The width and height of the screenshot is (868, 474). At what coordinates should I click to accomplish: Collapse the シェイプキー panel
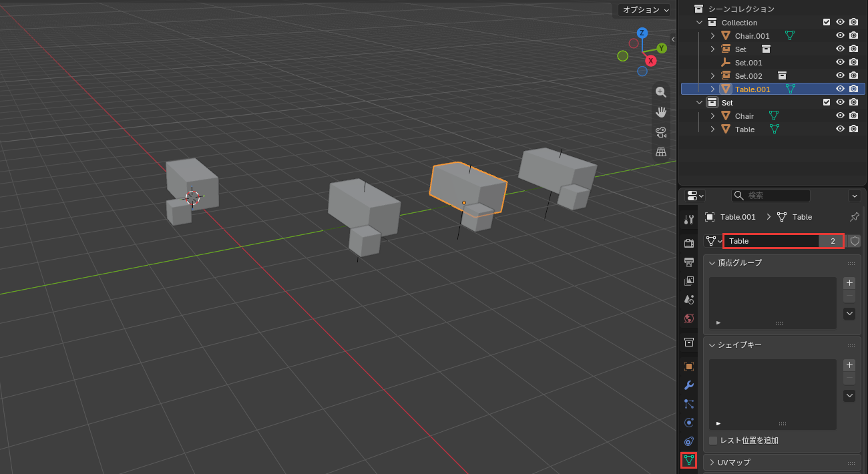click(x=712, y=344)
